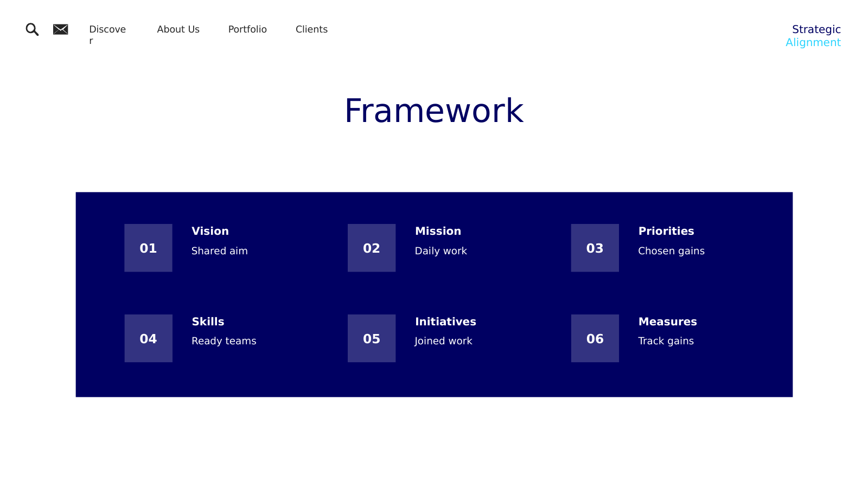Click the Vision heading
The height and width of the screenshot is (488, 868).
click(210, 231)
